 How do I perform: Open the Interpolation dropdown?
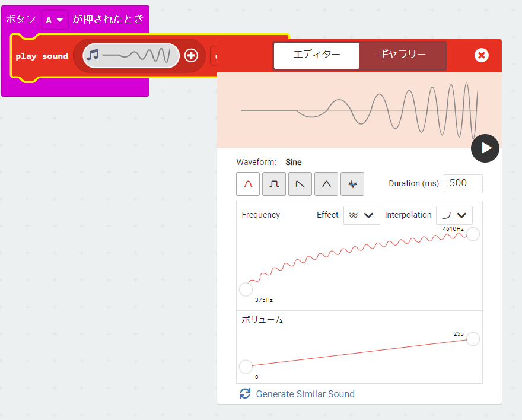[454, 215]
